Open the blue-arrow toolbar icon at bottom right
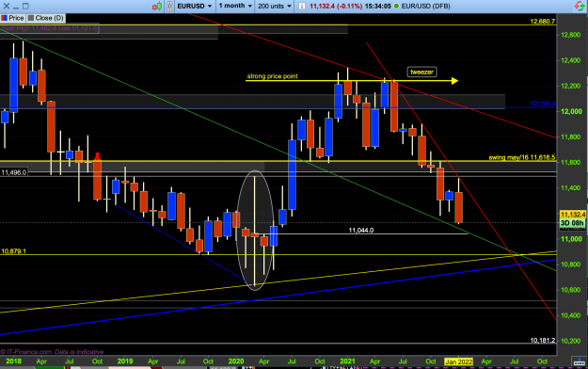 pos(580,361)
